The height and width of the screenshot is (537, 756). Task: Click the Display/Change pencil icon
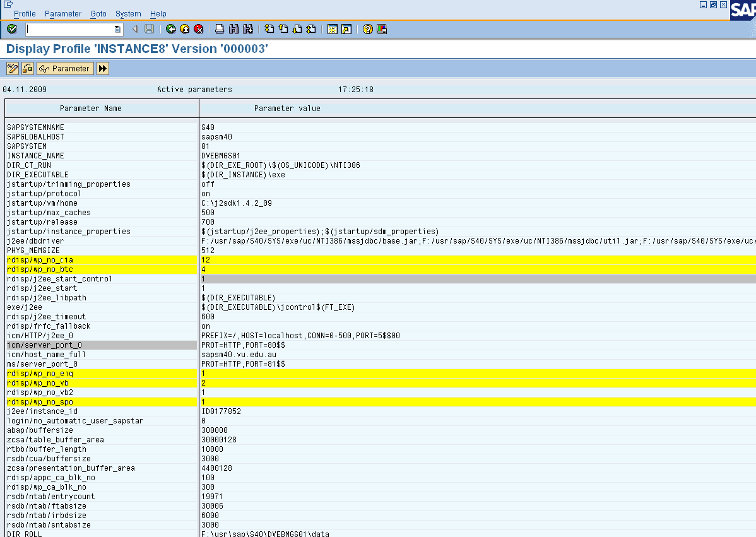click(x=12, y=68)
